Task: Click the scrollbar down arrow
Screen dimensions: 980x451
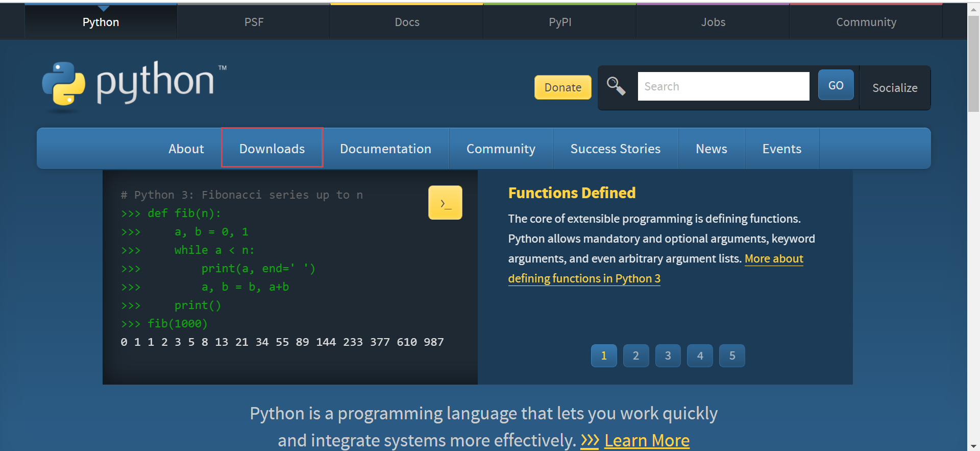Action: [x=974, y=446]
